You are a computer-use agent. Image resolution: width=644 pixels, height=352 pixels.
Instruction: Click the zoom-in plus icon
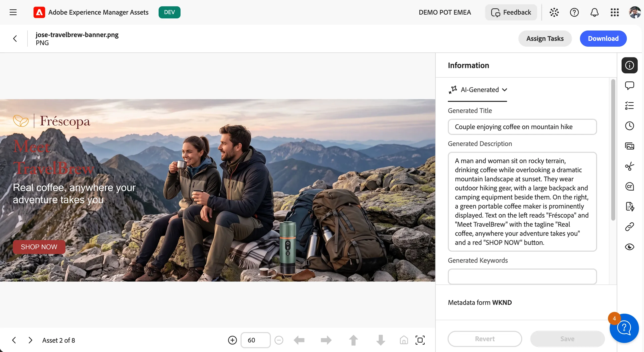(x=232, y=340)
